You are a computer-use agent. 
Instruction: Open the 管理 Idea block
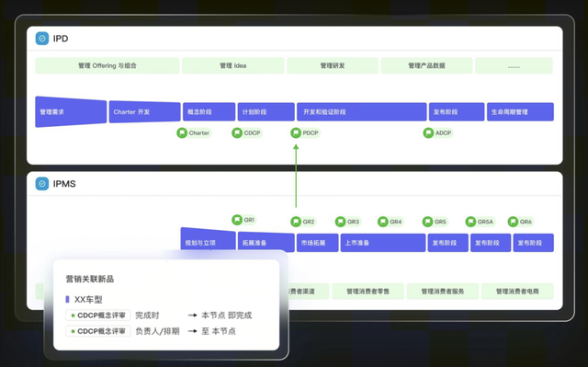pos(232,65)
